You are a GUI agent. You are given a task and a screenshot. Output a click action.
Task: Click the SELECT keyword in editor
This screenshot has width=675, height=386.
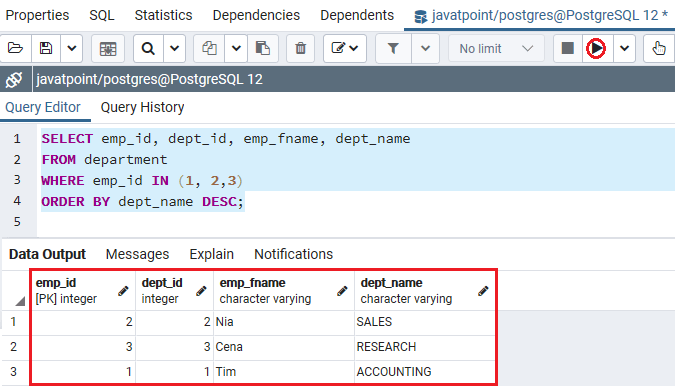click(67, 139)
